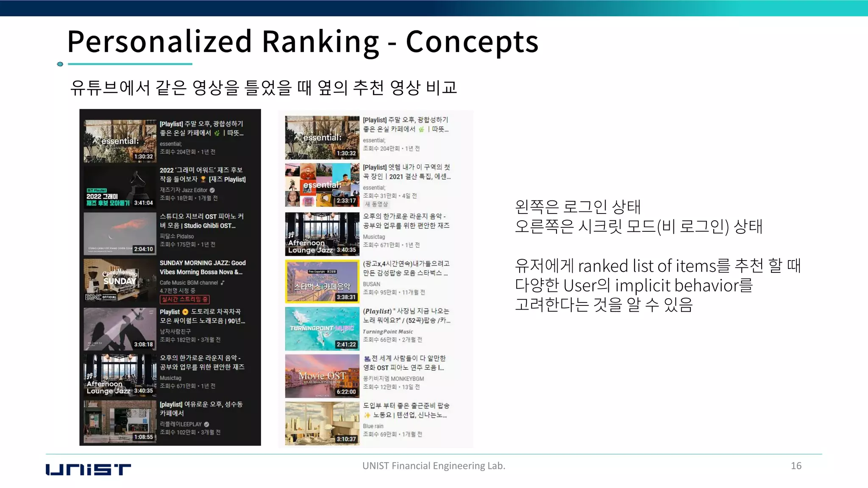This screenshot has width=868, height=488.
Task: Open the Movie OST 6:22:00 thumbnail
Action: pos(322,376)
